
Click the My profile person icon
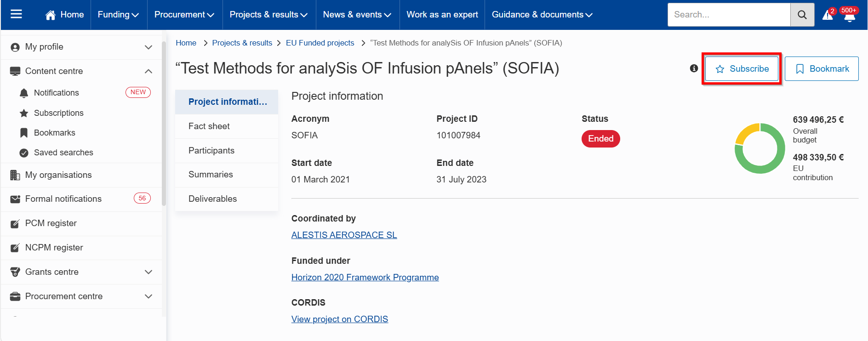point(15,47)
